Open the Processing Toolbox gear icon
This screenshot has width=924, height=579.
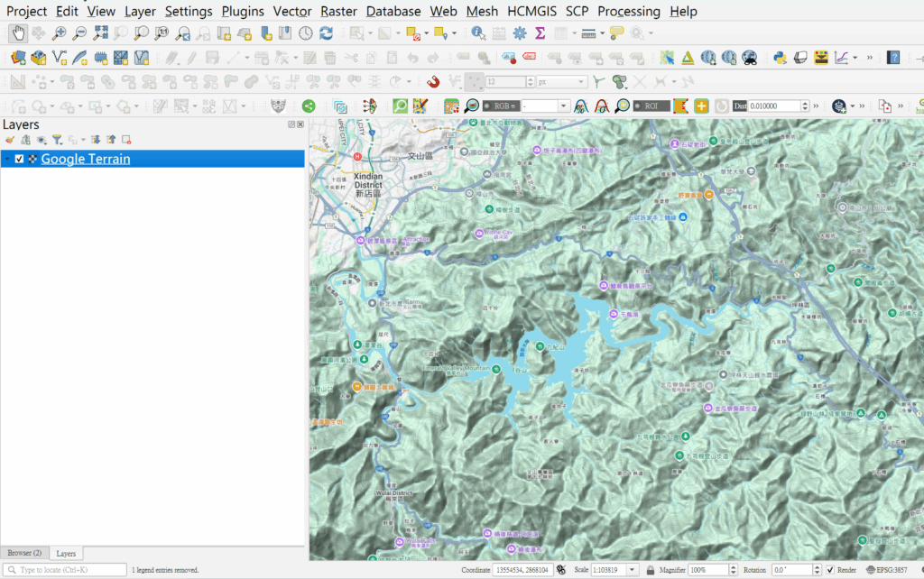pyautogui.click(x=519, y=33)
